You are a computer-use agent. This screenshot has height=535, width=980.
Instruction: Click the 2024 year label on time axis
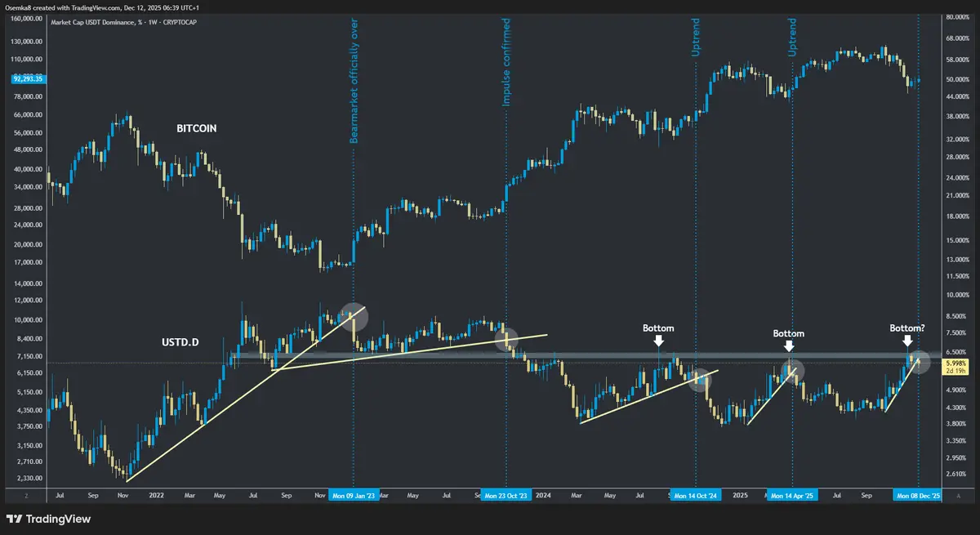coord(544,496)
